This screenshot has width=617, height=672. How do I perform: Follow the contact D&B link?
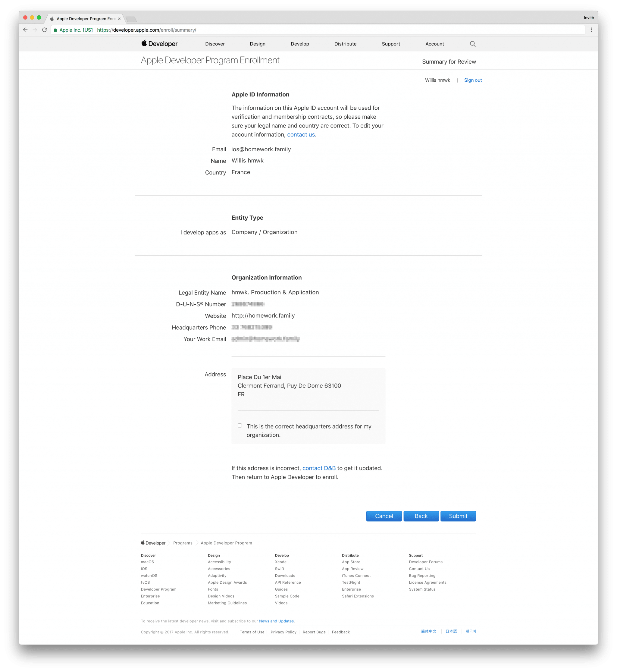pos(319,468)
